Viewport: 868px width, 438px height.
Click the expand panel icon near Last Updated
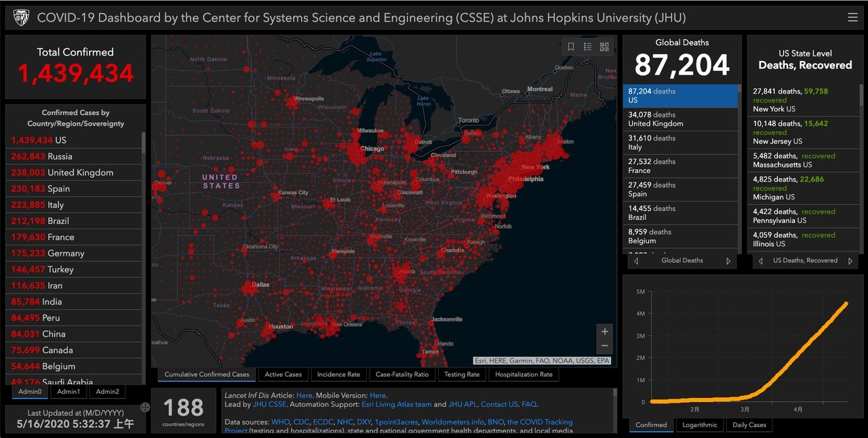145,407
